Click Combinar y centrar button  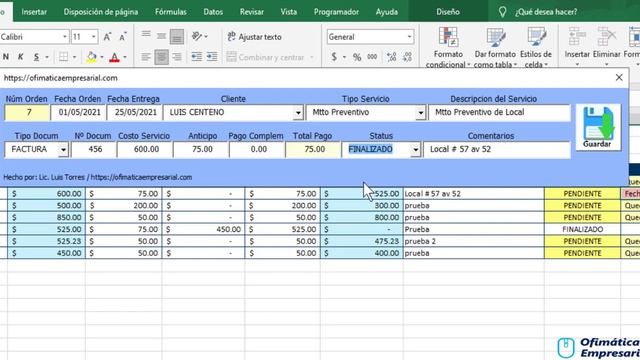(x=265, y=57)
